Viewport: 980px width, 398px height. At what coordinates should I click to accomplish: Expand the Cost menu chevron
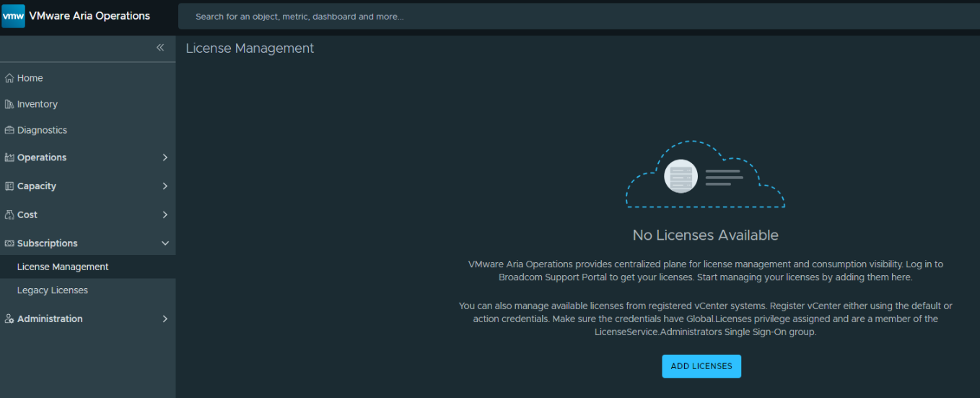click(x=165, y=215)
